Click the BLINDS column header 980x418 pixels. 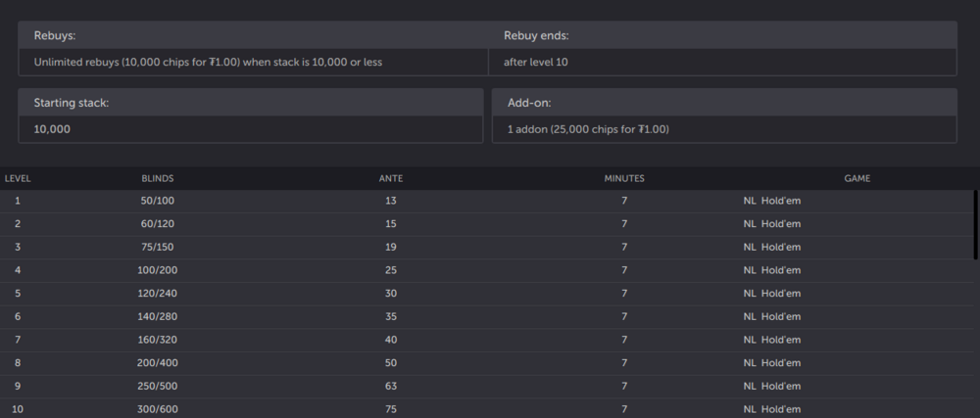[x=158, y=178]
